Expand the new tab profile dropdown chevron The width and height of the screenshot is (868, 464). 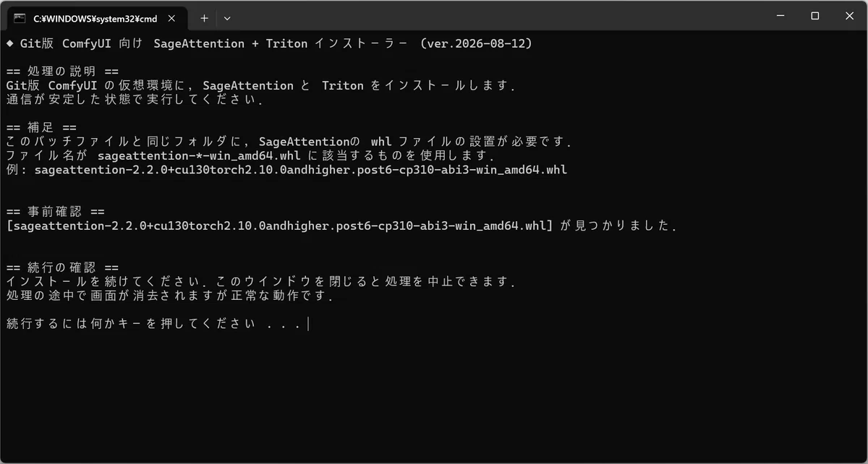point(227,17)
